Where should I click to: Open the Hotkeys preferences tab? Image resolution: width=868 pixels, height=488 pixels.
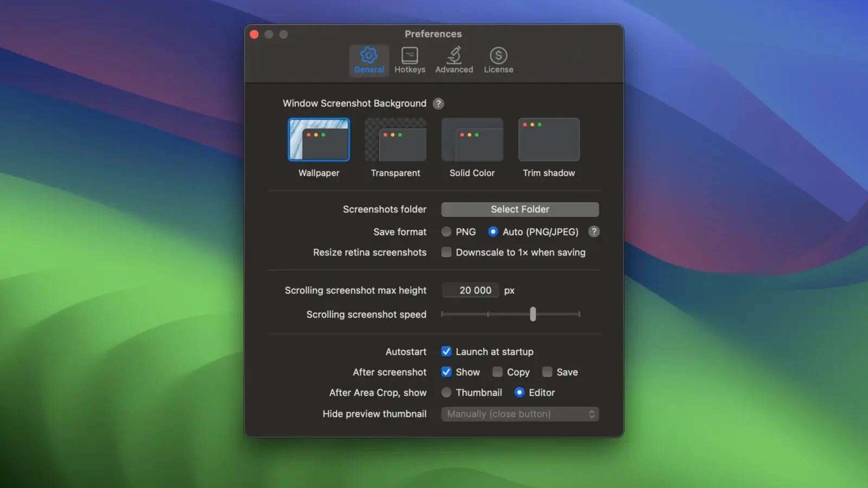point(410,60)
